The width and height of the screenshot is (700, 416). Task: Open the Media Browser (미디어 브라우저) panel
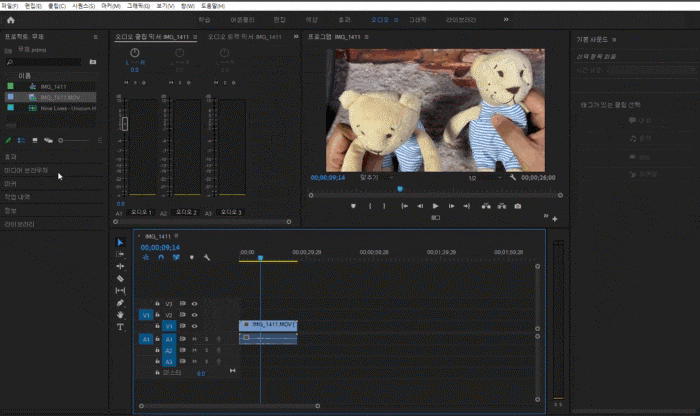[x=26, y=171]
